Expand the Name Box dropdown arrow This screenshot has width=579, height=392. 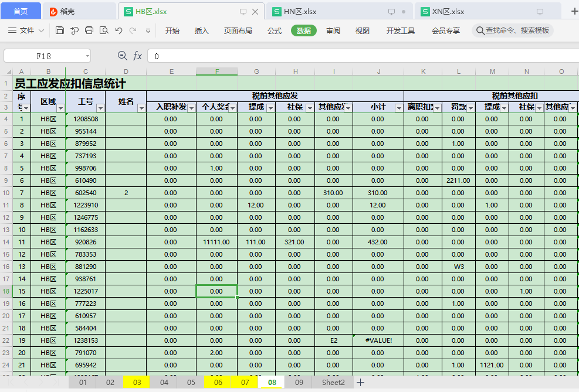[87, 56]
